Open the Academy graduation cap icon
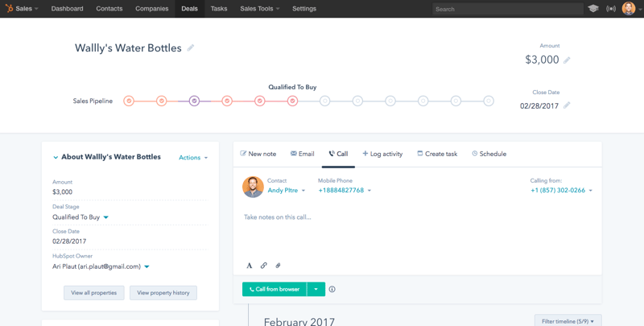644x326 pixels. point(593,9)
